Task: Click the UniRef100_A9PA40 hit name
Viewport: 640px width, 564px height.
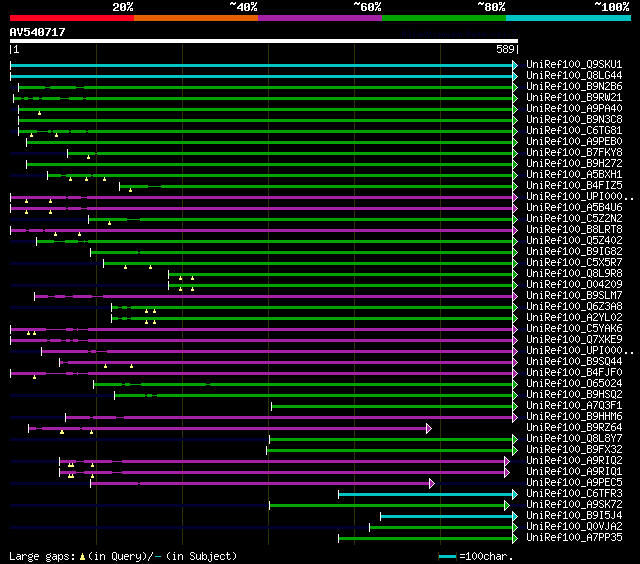Action: click(x=574, y=109)
